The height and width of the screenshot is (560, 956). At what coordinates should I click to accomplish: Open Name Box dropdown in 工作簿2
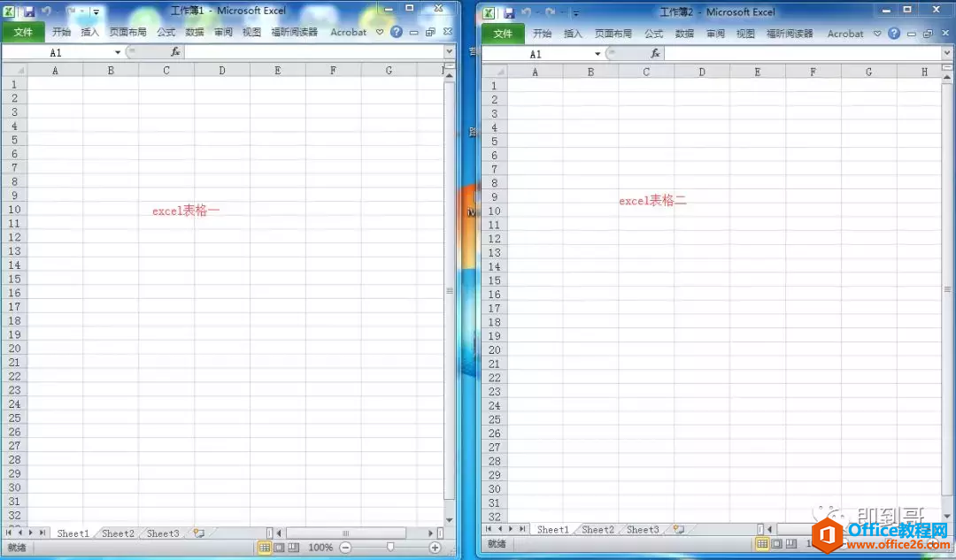[x=597, y=54]
